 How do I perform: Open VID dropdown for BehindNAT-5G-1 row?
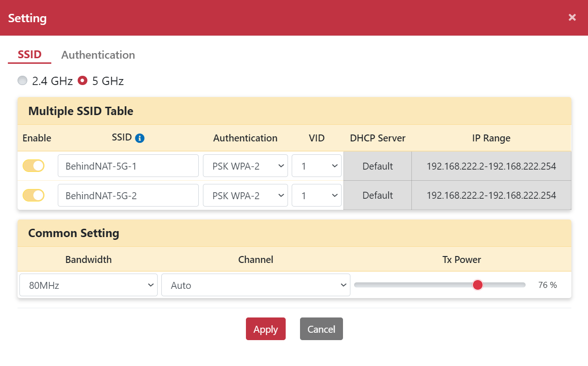pyautogui.click(x=317, y=166)
